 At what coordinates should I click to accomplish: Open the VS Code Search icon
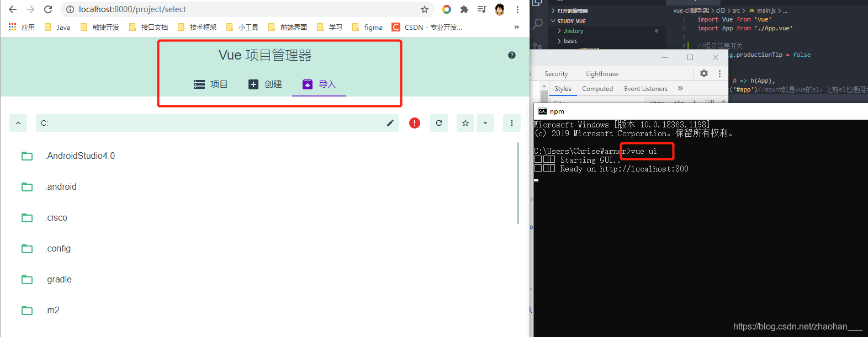point(538,24)
